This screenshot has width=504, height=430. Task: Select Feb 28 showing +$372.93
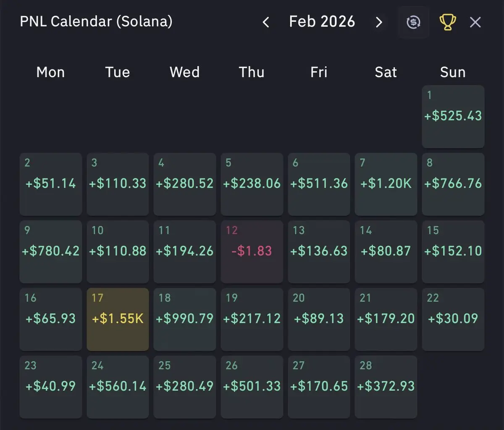point(386,387)
